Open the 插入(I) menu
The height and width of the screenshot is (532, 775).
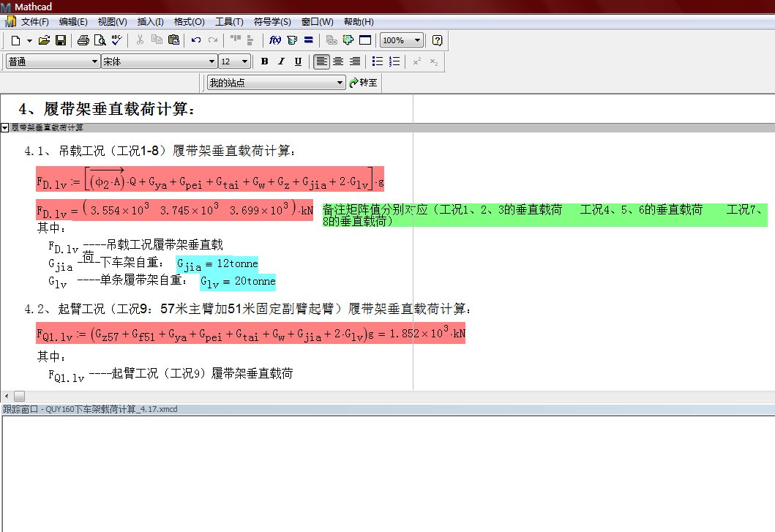151,22
